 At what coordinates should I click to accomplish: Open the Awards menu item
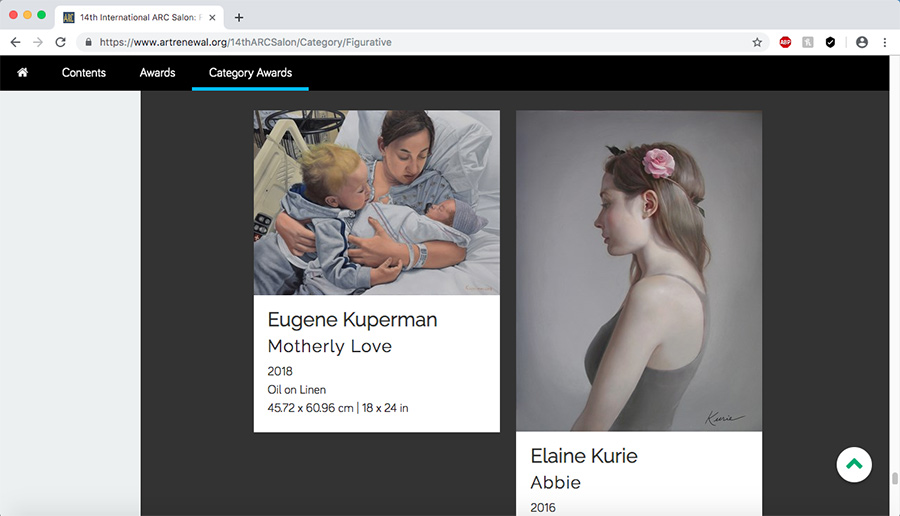point(157,72)
